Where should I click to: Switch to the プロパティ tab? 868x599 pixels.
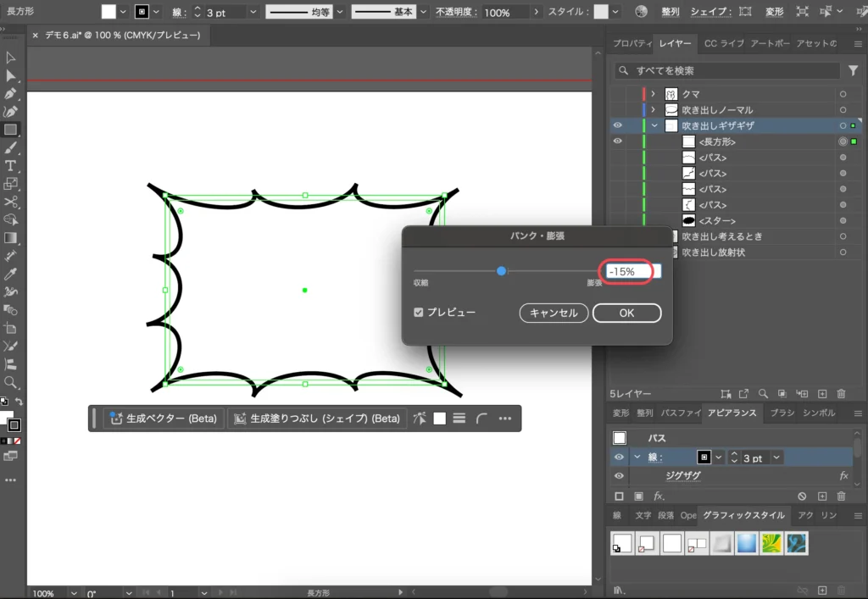click(632, 44)
